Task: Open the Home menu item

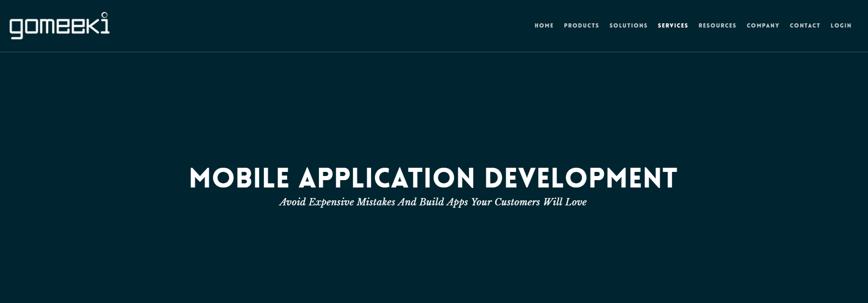Action: (x=544, y=26)
